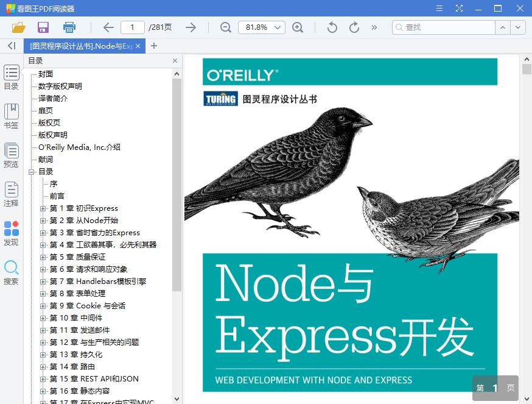Enter fullscreen mode from title bar

coord(459,8)
